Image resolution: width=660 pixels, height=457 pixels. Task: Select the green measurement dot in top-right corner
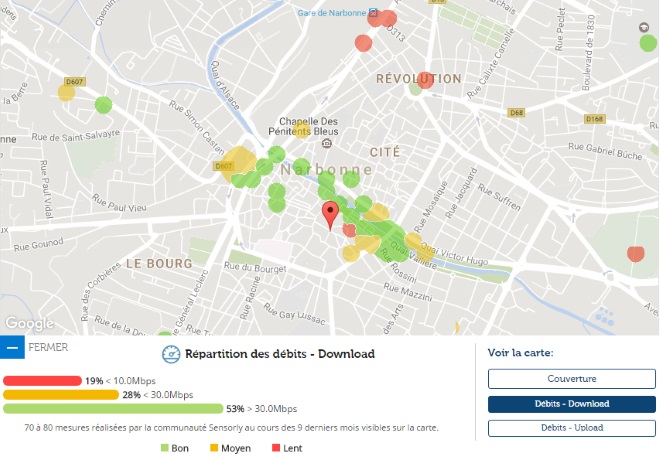pyautogui.click(x=648, y=41)
